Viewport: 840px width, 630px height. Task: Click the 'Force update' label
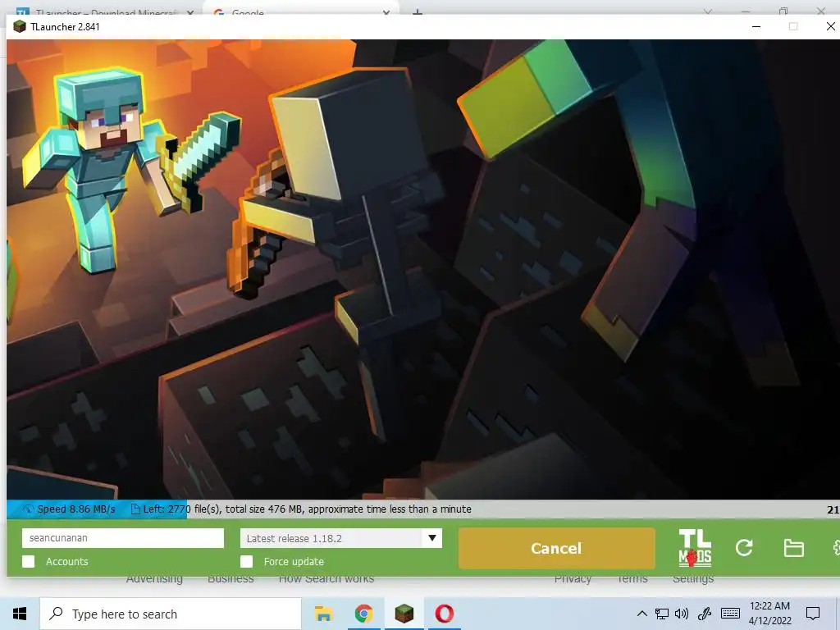pos(294,561)
